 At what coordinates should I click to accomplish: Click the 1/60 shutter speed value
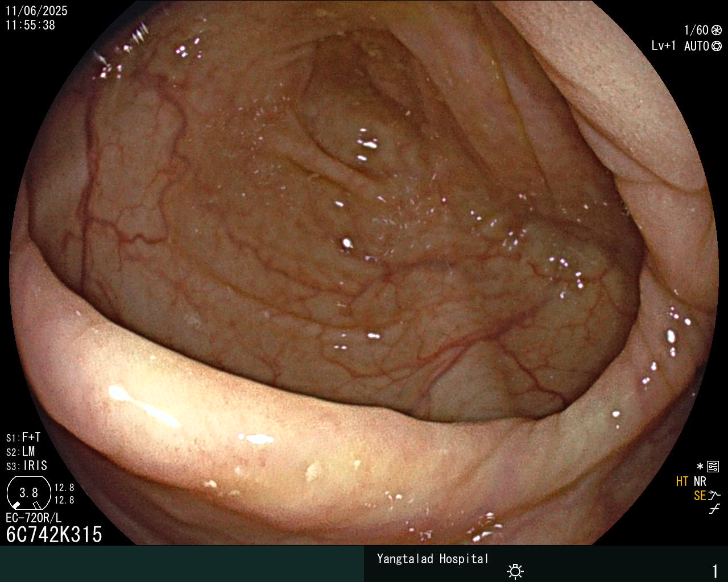[x=696, y=31]
